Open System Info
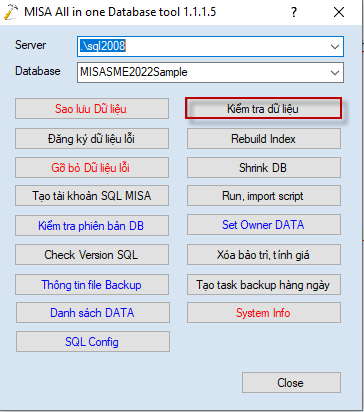This screenshot has width=364, height=412. (x=264, y=313)
